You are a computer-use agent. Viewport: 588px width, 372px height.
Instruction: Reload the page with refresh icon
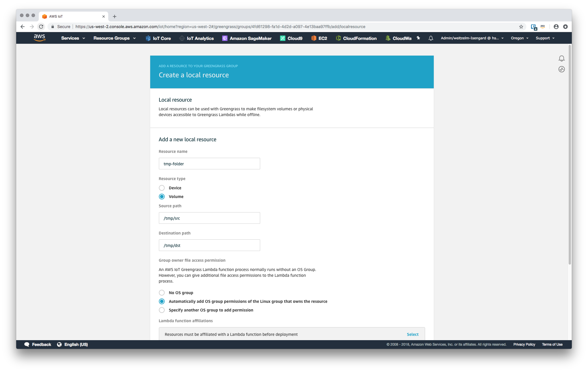point(41,27)
